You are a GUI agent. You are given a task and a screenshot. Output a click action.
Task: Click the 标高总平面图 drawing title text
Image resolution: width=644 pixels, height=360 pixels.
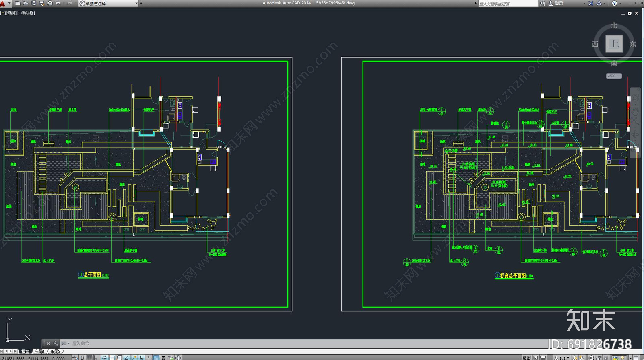(513, 276)
